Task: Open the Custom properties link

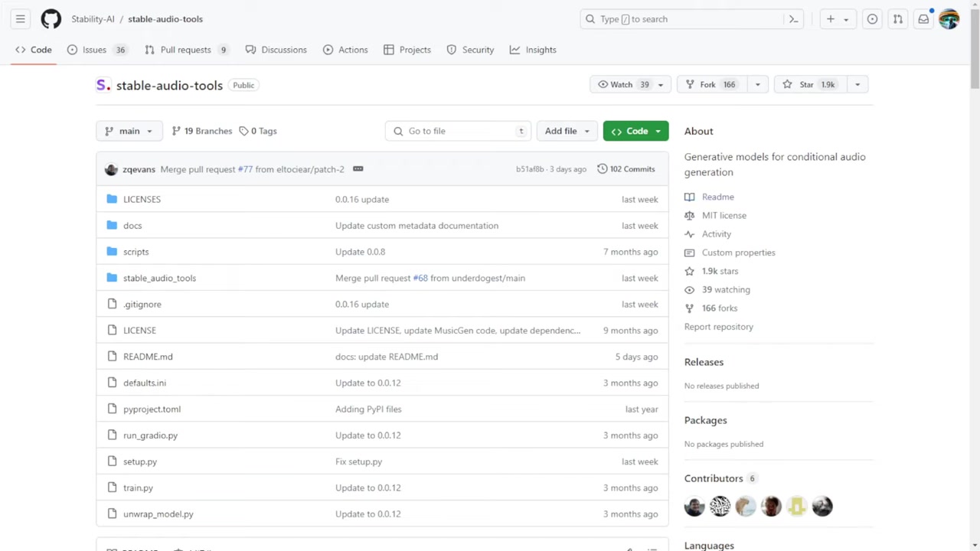Action: (x=738, y=253)
